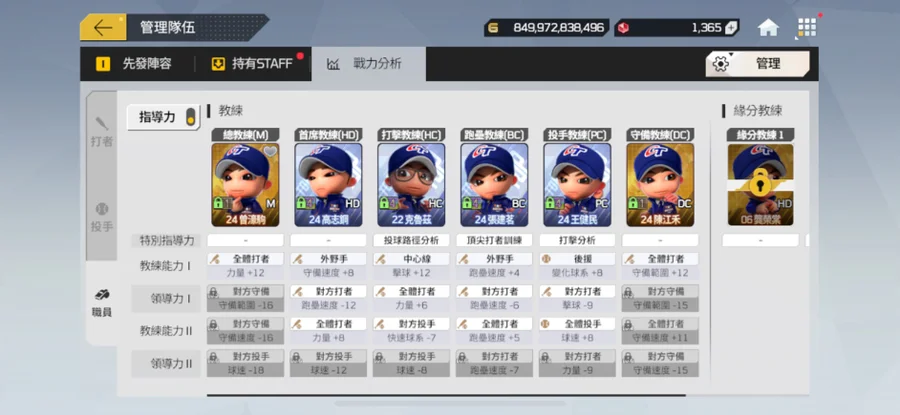Screen dimensions: 900x415
Task: Add gems with the plus icon
Action: point(730,28)
